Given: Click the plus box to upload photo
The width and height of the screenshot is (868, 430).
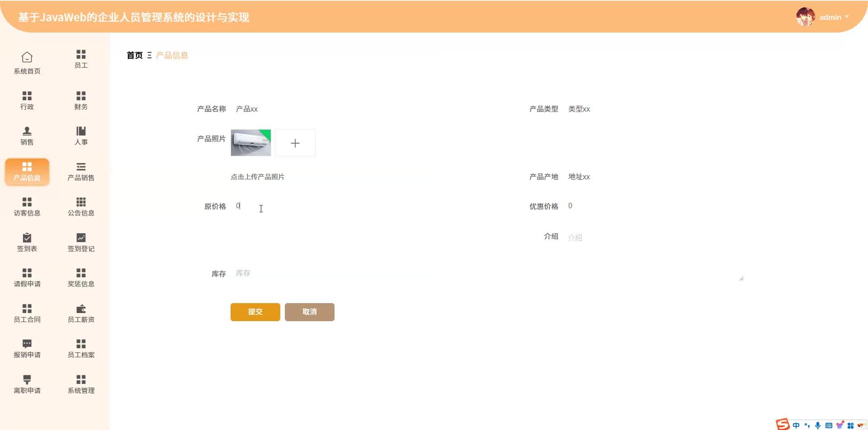Looking at the screenshot, I should coord(295,143).
